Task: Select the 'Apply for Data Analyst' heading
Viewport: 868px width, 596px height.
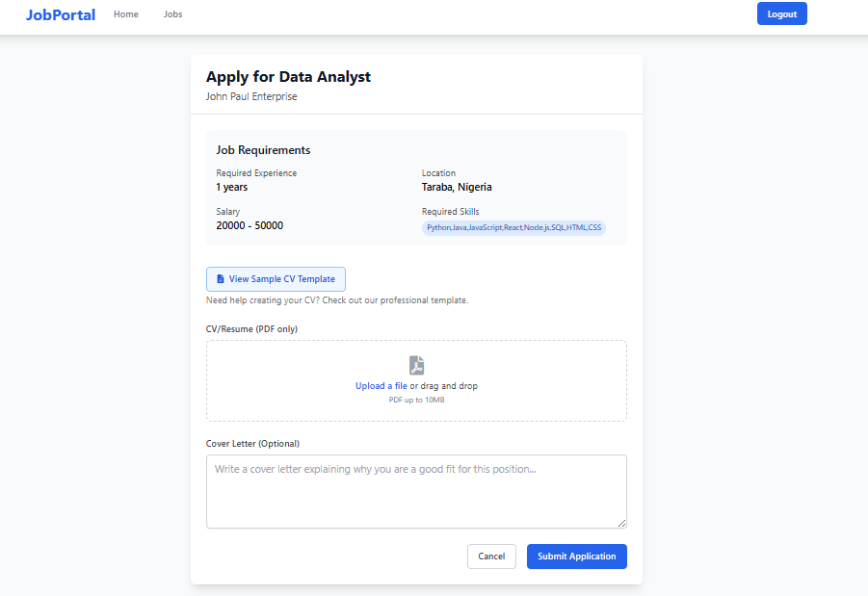Action: coord(288,77)
